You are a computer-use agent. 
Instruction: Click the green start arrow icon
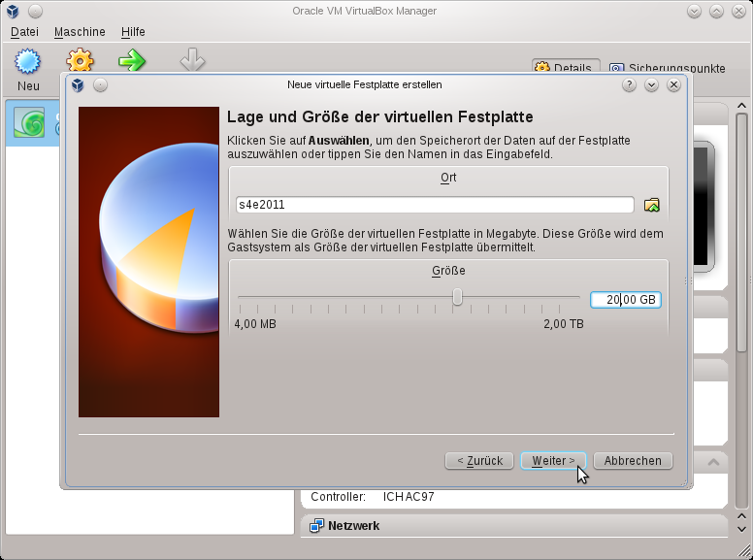coord(132,61)
